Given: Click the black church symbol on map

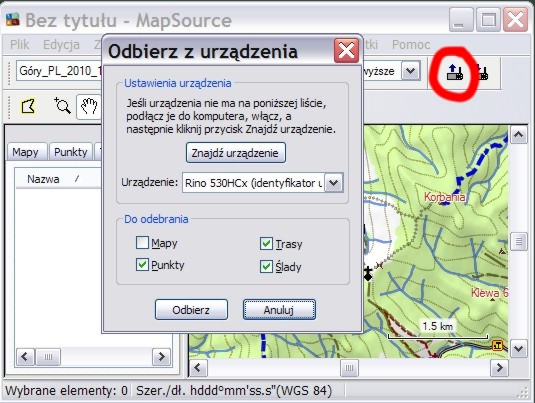Looking at the screenshot, I should pos(367,274).
